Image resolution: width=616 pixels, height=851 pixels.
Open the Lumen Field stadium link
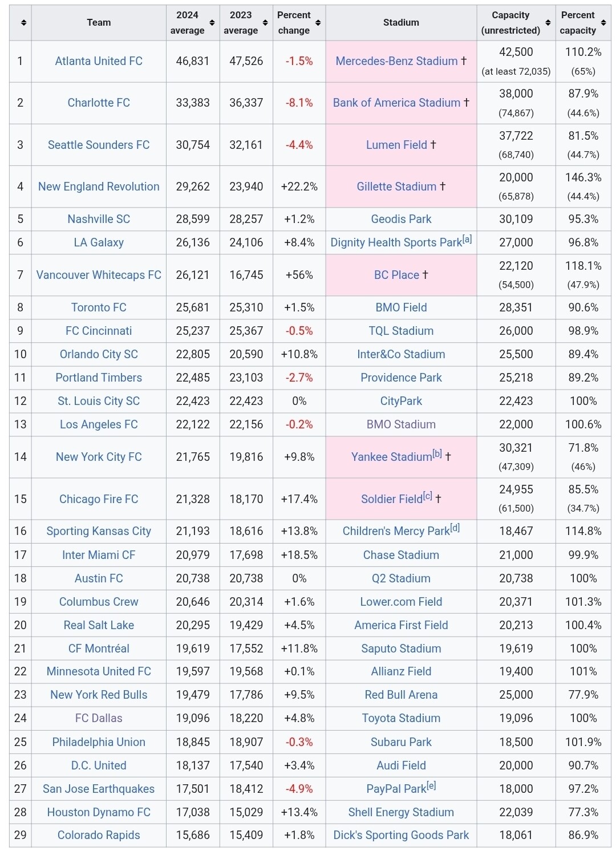click(396, 145)
